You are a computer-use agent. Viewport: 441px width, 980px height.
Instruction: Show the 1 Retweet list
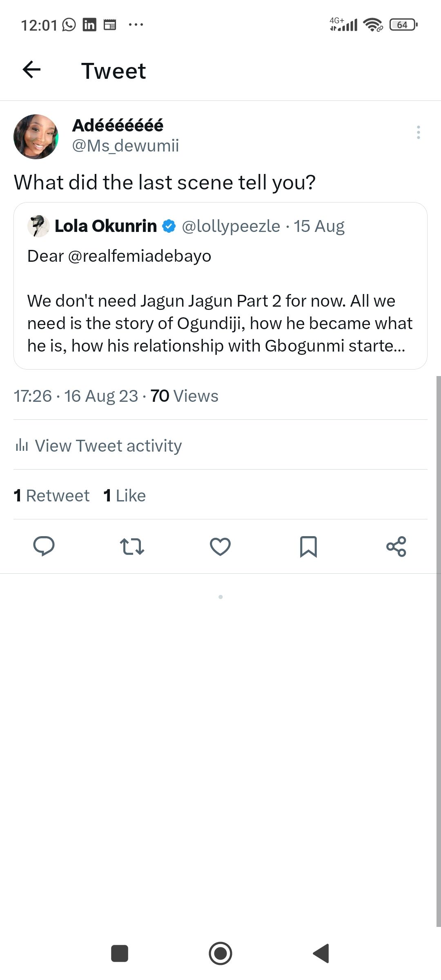pos(52,495)
